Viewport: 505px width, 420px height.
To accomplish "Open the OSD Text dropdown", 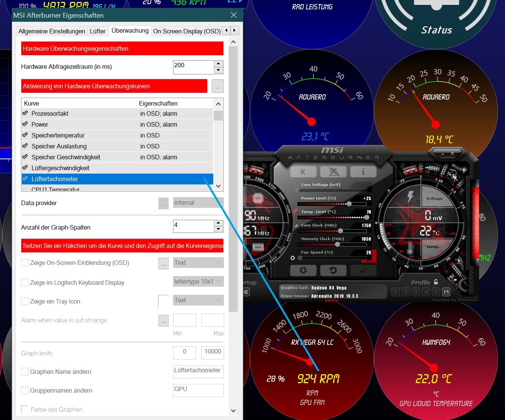I will pos(198,263).
